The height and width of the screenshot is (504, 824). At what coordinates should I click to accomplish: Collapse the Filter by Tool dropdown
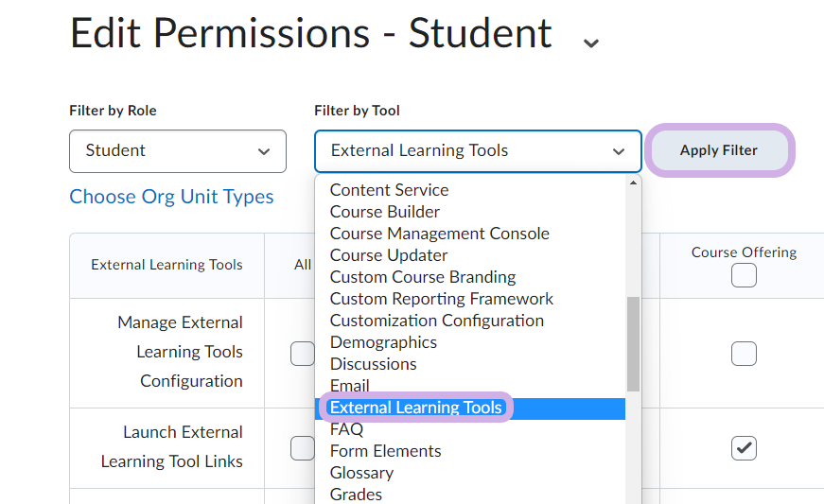click(x=478, y=151)
